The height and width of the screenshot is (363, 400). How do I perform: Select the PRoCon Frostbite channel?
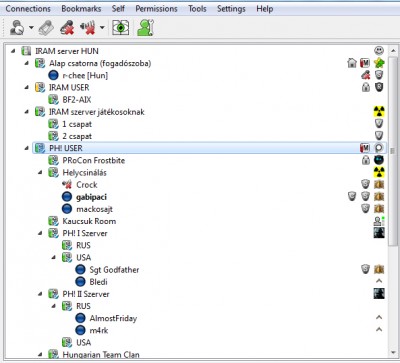point(94,160)
